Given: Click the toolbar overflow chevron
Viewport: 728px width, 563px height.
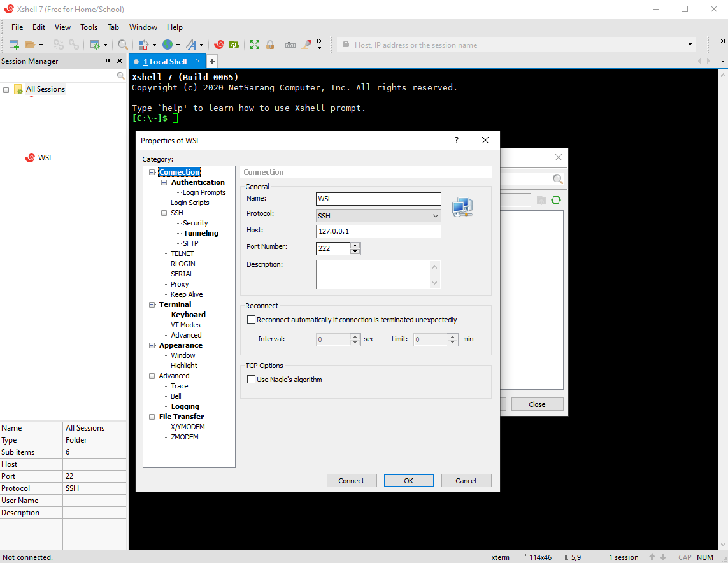Looking at the screenshot, I should [x=319, y=44].
